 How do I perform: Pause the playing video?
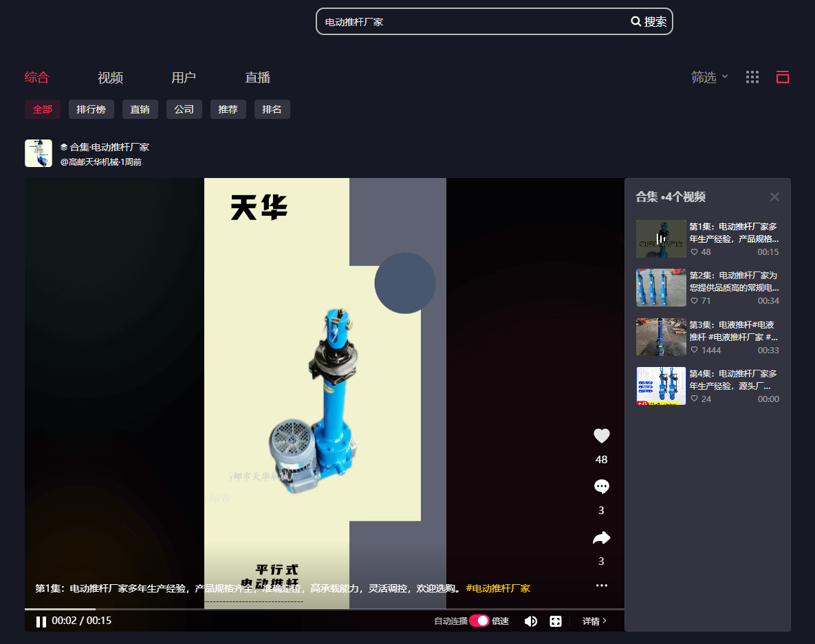coord(41,621)
